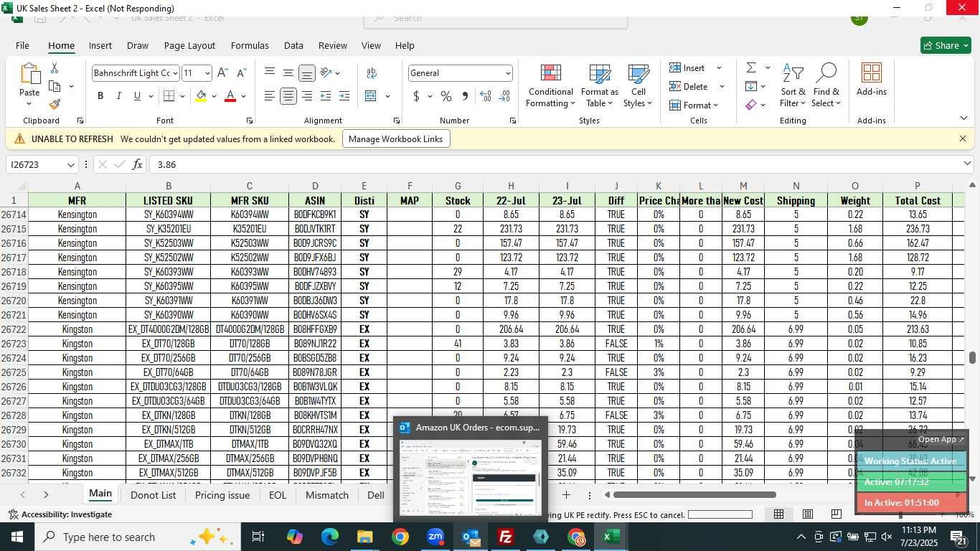Switch to the Data ribbon tab
The height and width of the screenshot is (551, 980).
click(x=293, y=45)
